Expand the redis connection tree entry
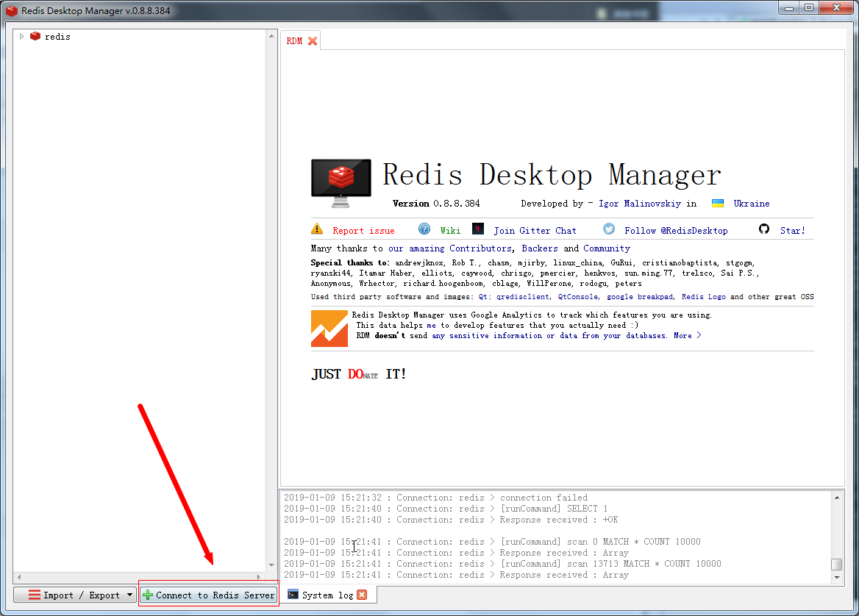The height and width of the screenshot is (616, 859). (22, 35)
